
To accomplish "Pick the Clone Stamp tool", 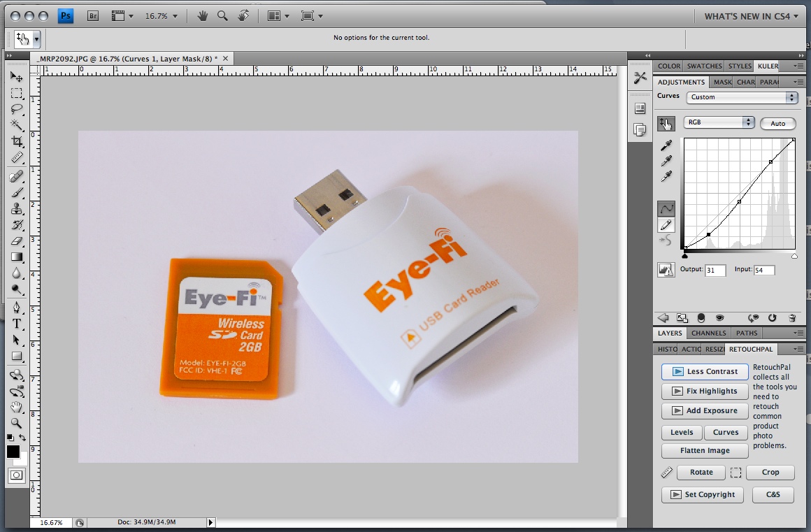I will pyautogui.click(x=16, y=209).
